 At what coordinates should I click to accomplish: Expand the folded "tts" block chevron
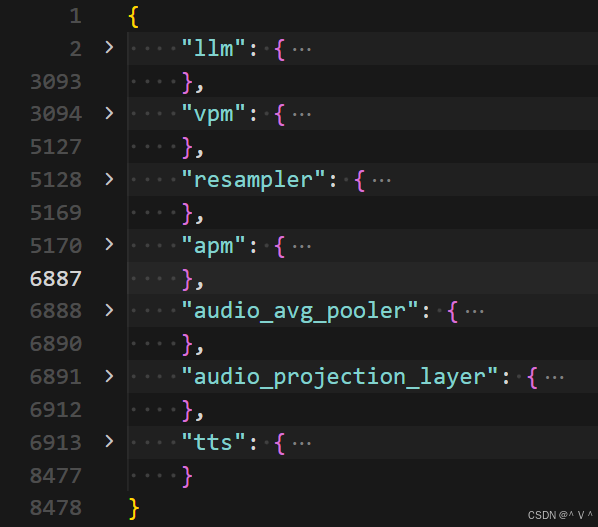pos(109,442)
